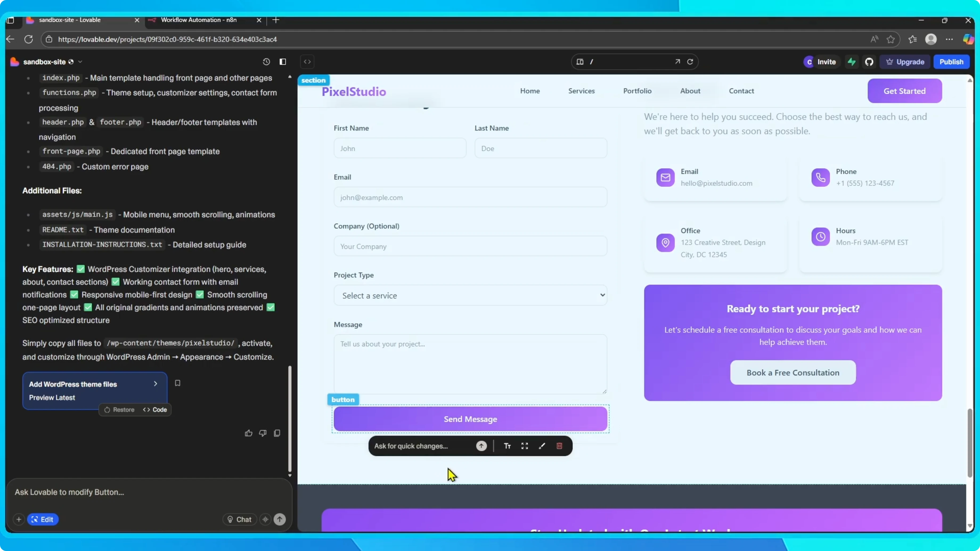Open preview in new tab arrow

click(677, 61)
